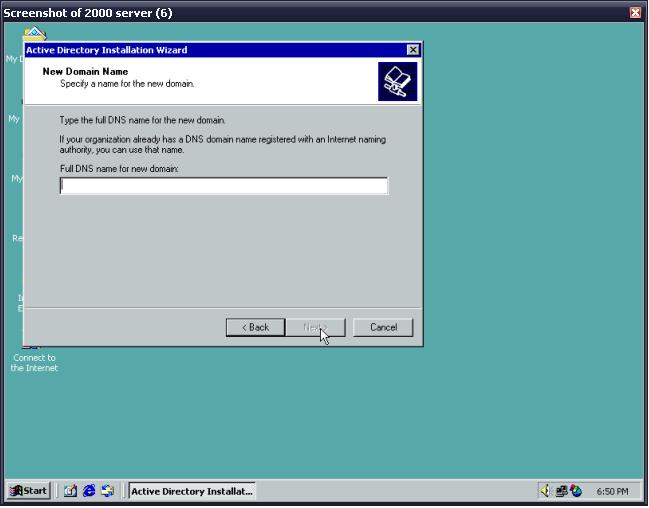Close the wizard using its title bar X

413,50
